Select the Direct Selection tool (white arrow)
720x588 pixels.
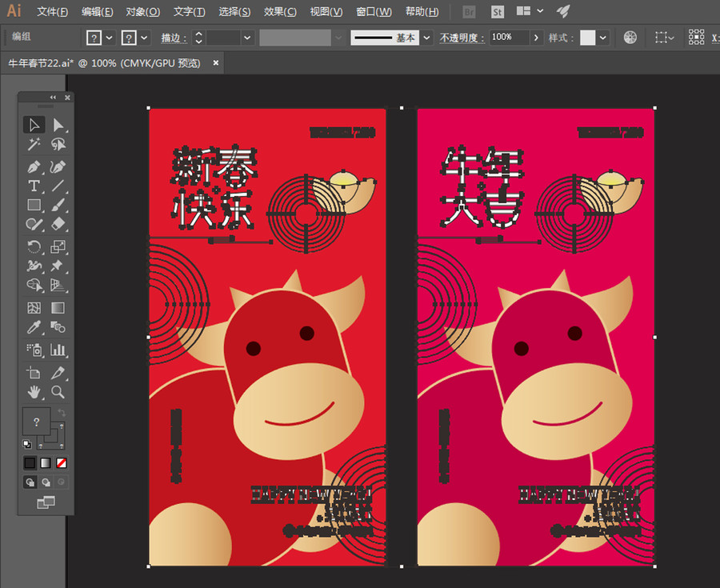click(58, 125)
